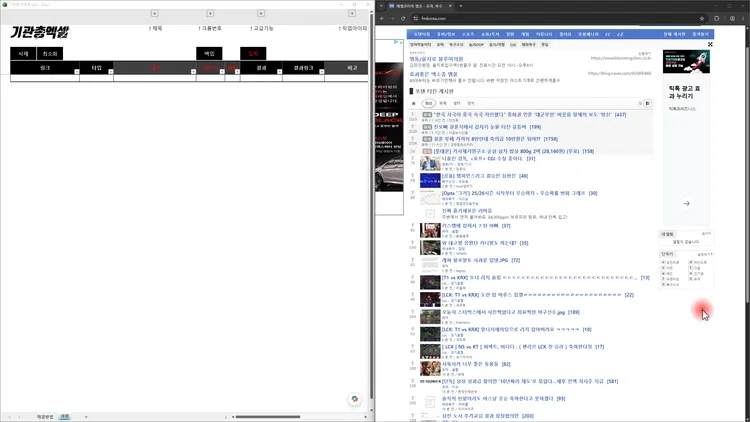Open the [Opta] 25/26시즌 post
Viewport: 750px width, 422px height.
(519, 193)
